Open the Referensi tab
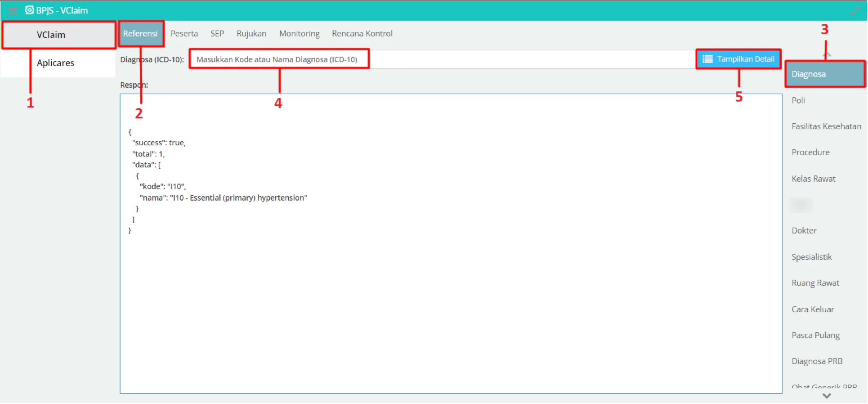 tap(140, 33)
